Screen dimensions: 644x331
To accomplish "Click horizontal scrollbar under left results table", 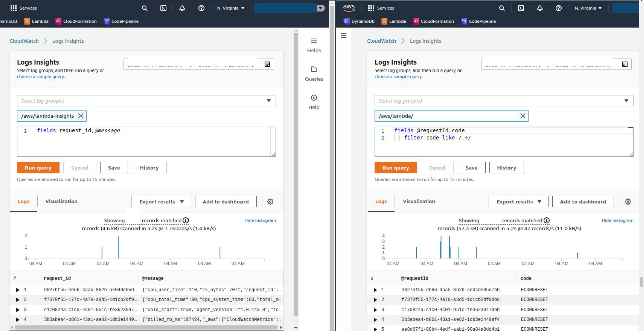I will click(147, 327).
